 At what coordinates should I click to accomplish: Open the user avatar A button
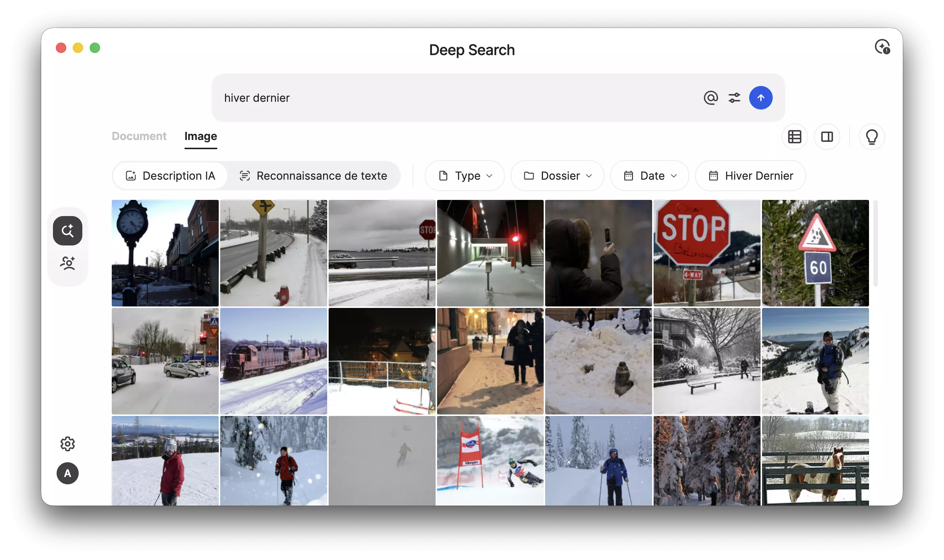(x=68, y=473)
